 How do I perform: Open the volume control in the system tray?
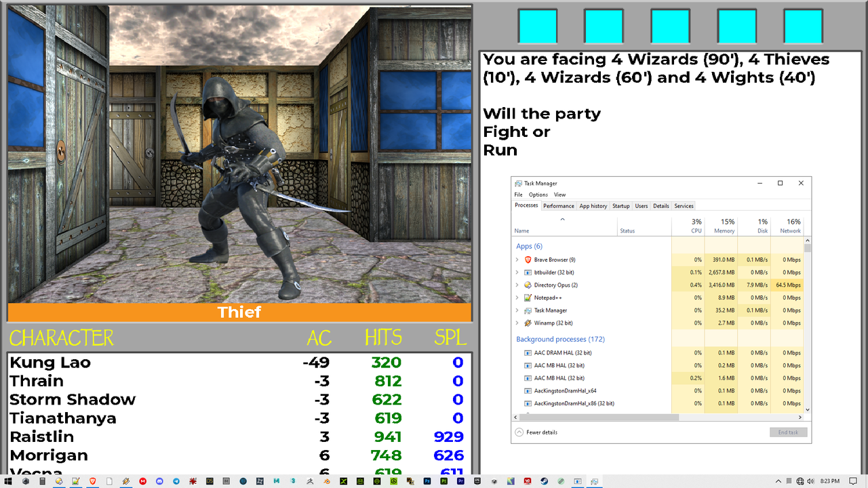click(x=810, y=481)
